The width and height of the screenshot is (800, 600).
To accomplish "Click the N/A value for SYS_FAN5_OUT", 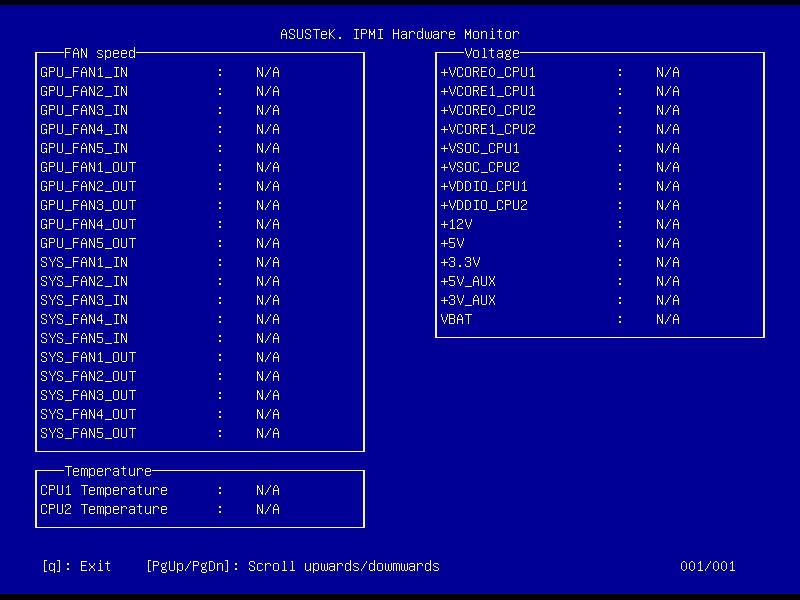I will tap(268, 433).
